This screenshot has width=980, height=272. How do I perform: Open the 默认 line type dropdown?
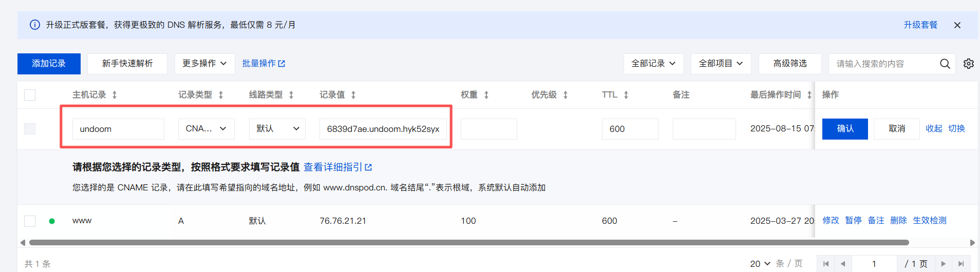(277, 129)
